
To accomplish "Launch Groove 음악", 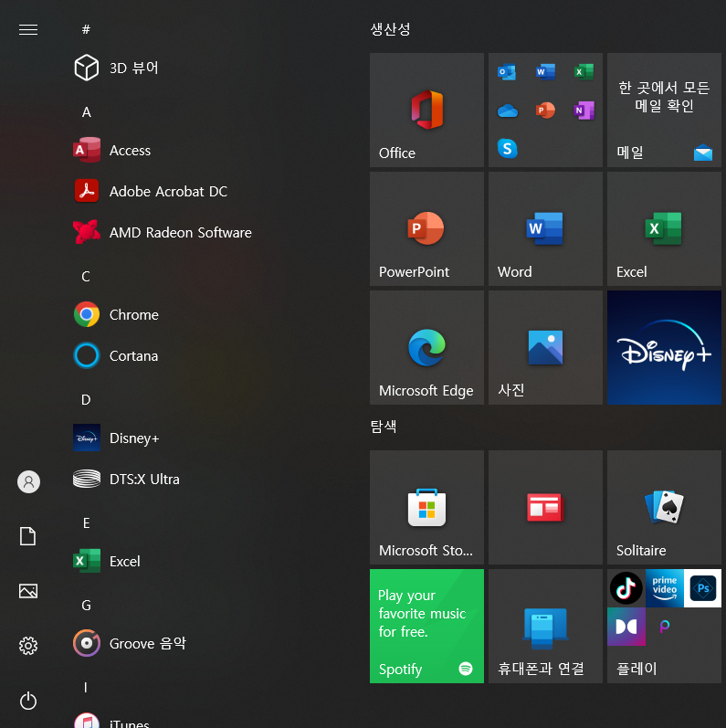I will (x=130, y=643).
